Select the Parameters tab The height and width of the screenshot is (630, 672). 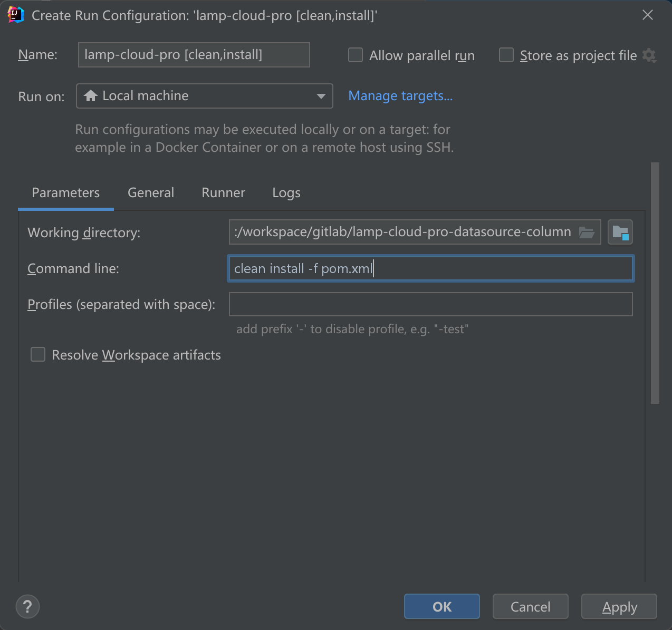(65, 193)
